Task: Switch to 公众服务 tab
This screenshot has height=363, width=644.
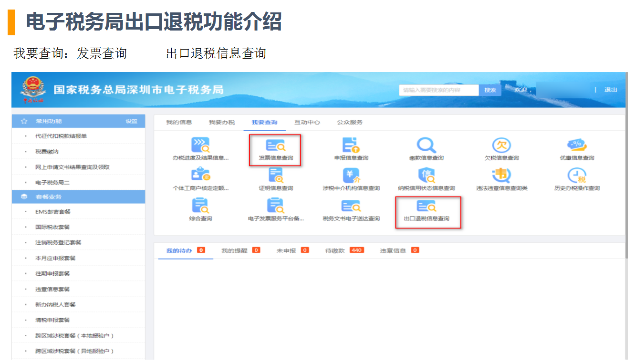Action: pos(350,122)
